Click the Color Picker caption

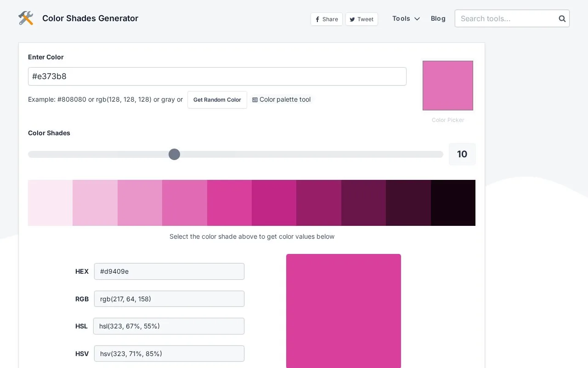448,120
